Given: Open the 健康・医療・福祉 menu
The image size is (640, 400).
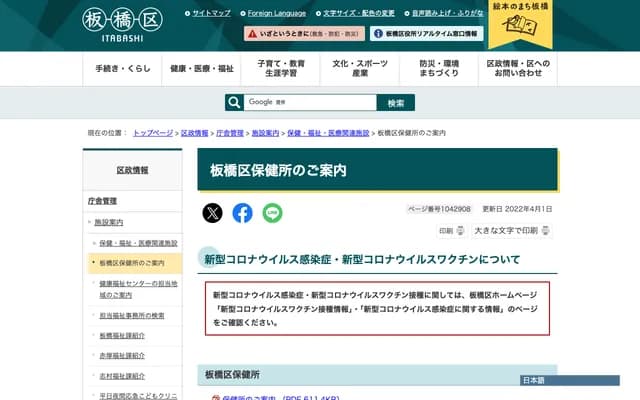Looking at the screenshot, I should pos(202,68).
